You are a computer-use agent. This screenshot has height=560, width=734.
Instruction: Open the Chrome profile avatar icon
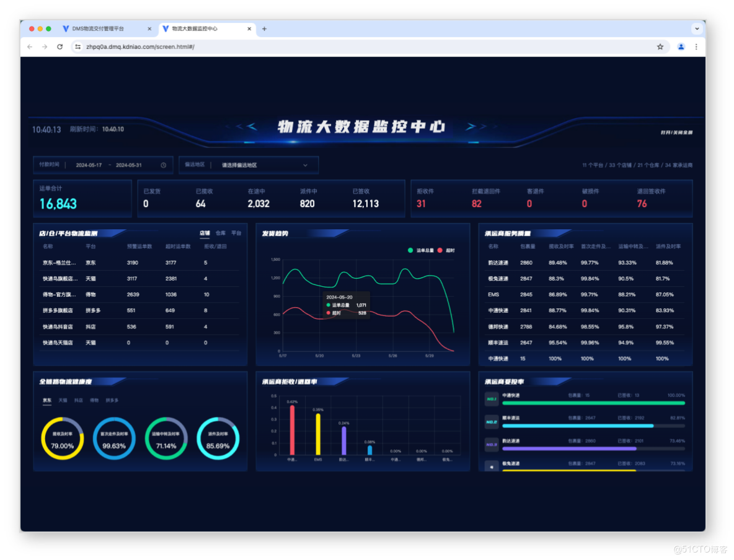pyautogui.click(x=681, y=47)
